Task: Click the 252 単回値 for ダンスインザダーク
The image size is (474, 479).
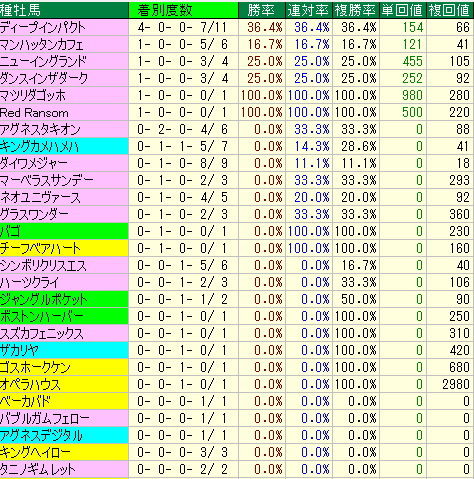Action: [413, 78]
